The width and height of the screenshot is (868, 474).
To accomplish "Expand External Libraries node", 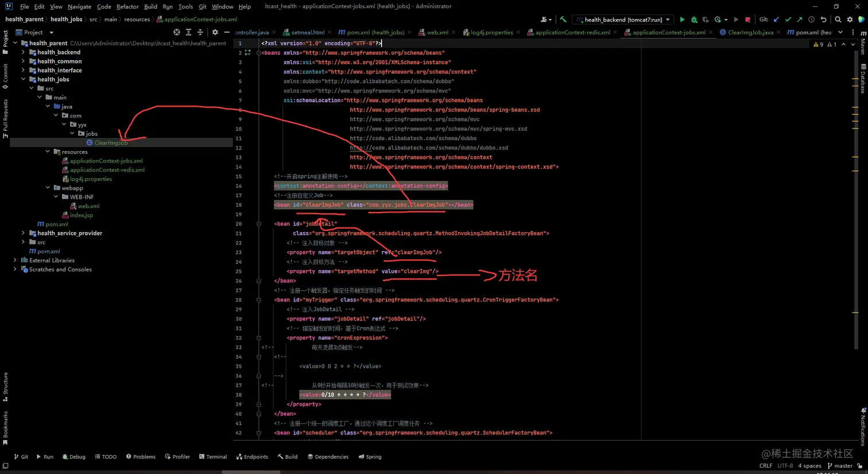I will 15,260.
